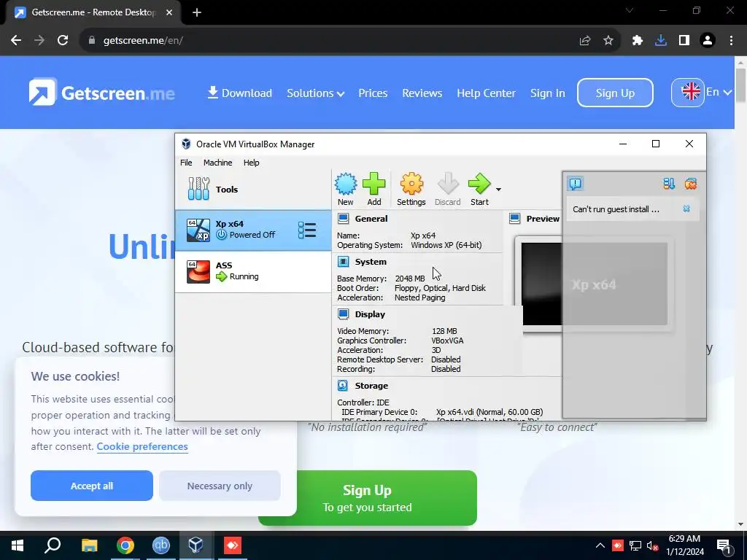Click the Sign Up header button
This screenshot has width=747, height=560.
coord(615,93)
